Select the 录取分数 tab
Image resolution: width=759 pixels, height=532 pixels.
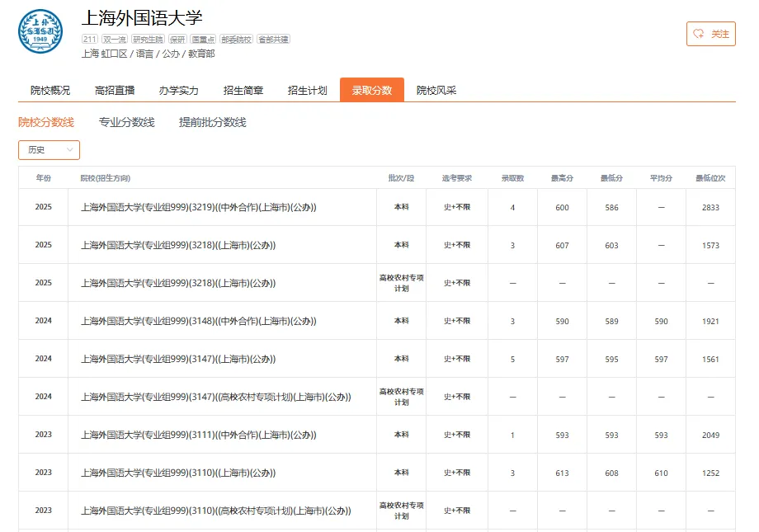372,90
